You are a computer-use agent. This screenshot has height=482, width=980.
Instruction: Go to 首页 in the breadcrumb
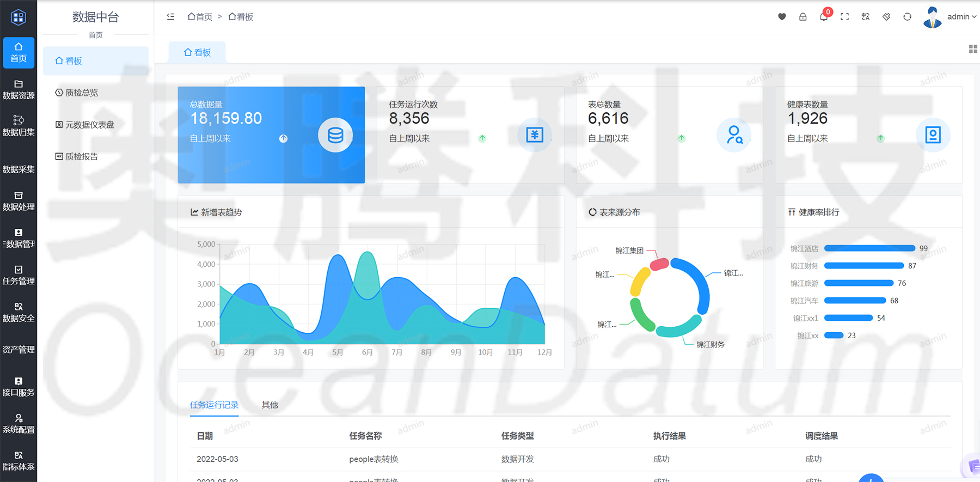coord(200,17)
